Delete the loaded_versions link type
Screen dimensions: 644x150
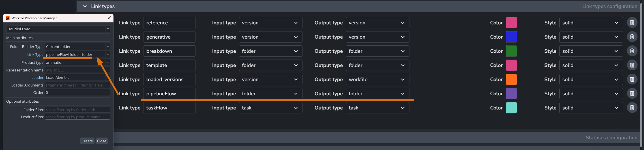coord(632,79)
